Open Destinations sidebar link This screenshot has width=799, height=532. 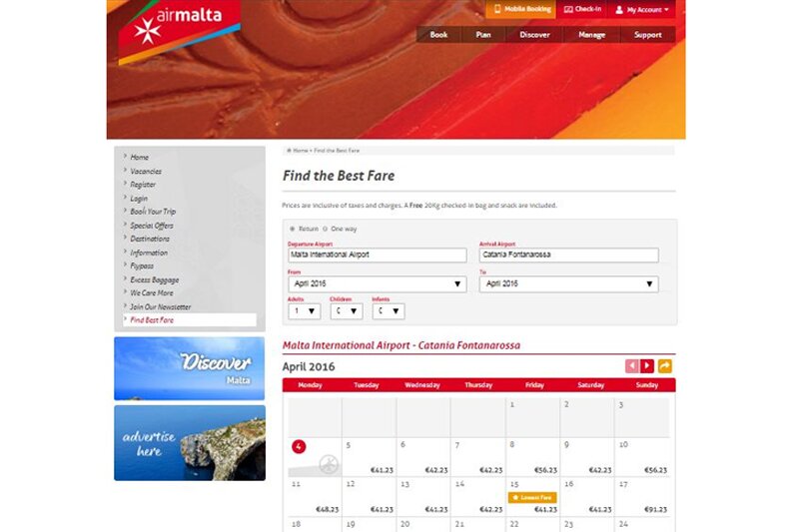click(149, 239)
